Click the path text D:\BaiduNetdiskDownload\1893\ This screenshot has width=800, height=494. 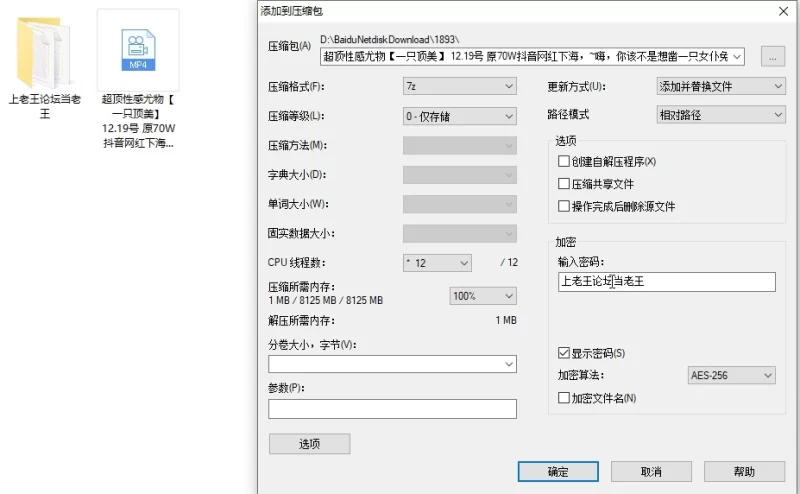point(389,39)
